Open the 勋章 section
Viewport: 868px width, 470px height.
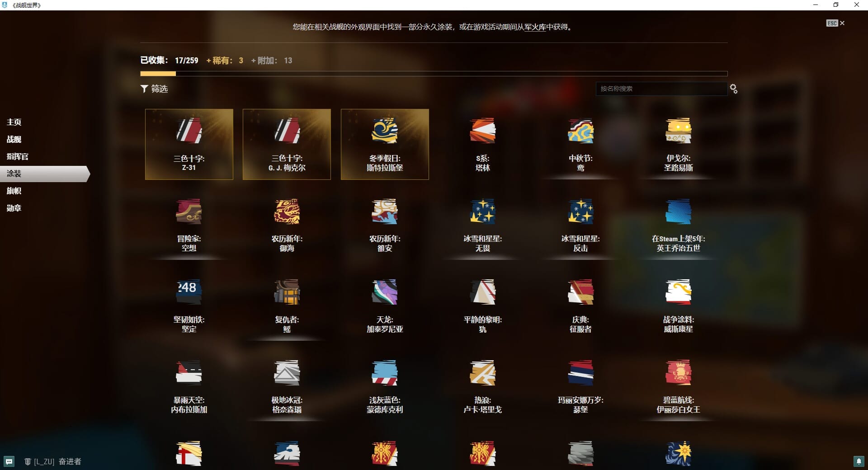point(14,208)
